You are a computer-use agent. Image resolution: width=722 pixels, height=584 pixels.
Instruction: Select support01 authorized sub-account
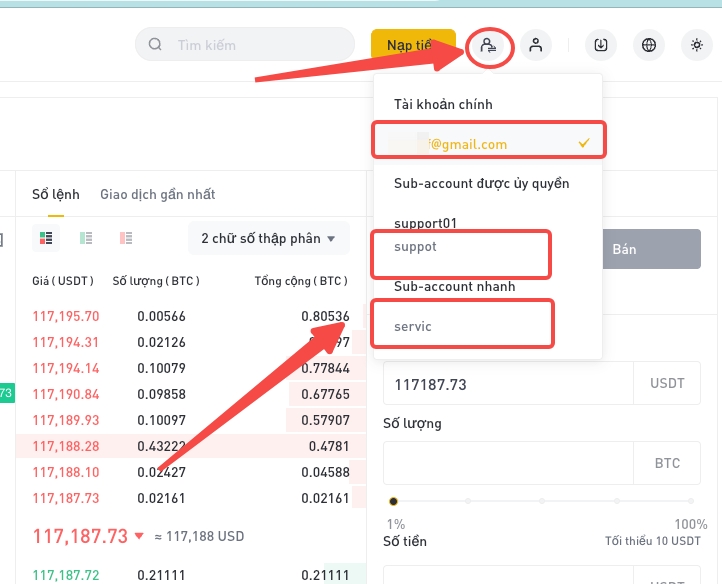[425, 223]
